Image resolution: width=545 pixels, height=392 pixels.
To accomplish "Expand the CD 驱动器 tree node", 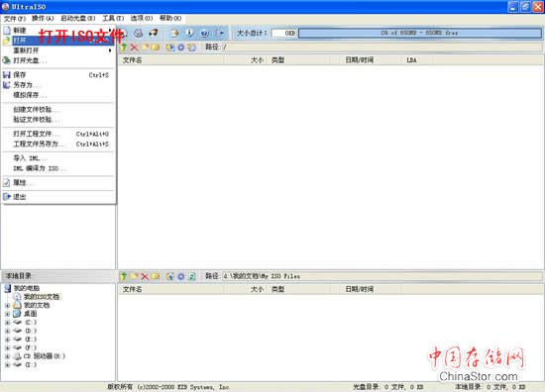I will pyautogui.click(x=7, y=356).
